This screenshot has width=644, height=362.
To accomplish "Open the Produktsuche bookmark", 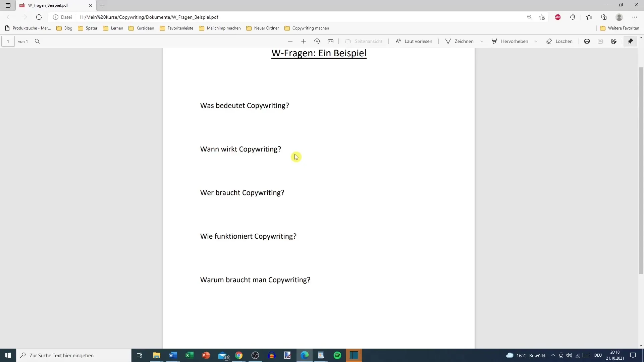I will pos(28,28).
